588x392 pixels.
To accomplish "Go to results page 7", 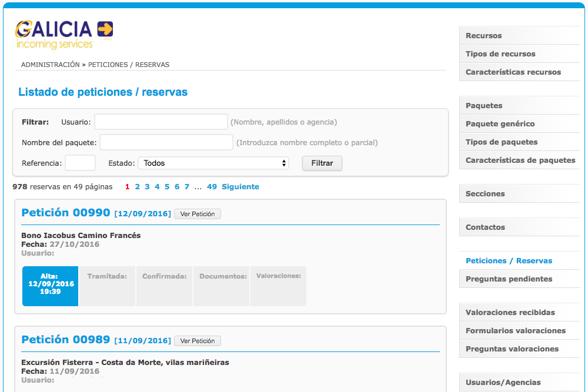I will [x=187, y=187].
